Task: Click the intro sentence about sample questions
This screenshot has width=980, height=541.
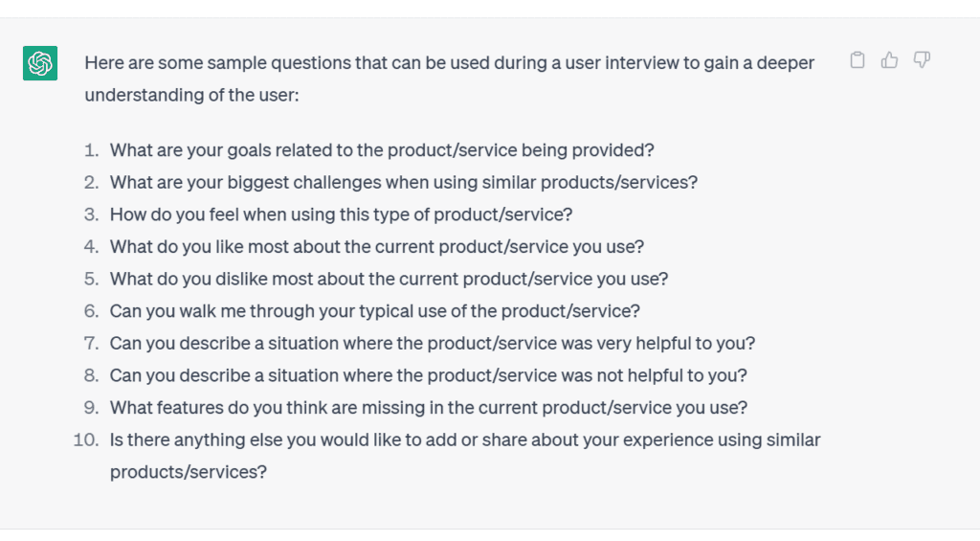Action: [449, 63]
